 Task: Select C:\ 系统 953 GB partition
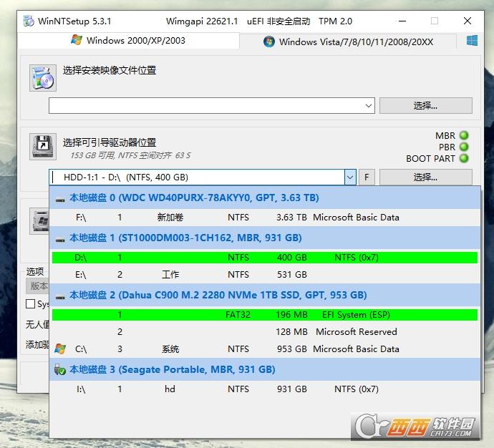265,349
